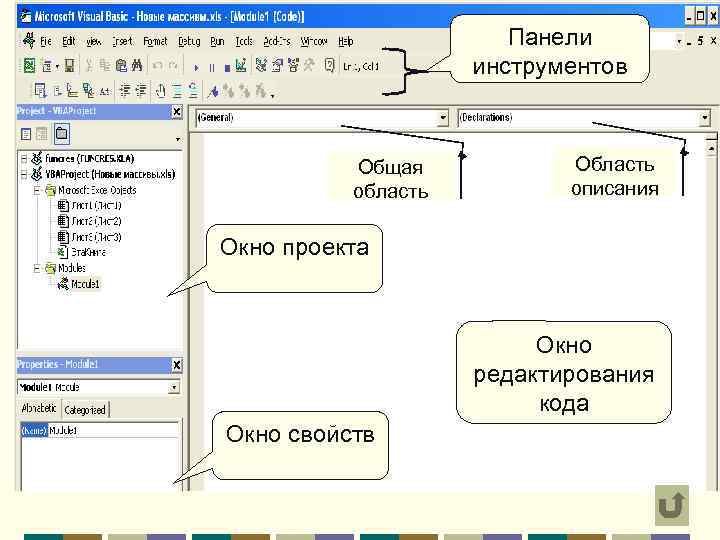
Task: Open the File menu
Action: 45,41
